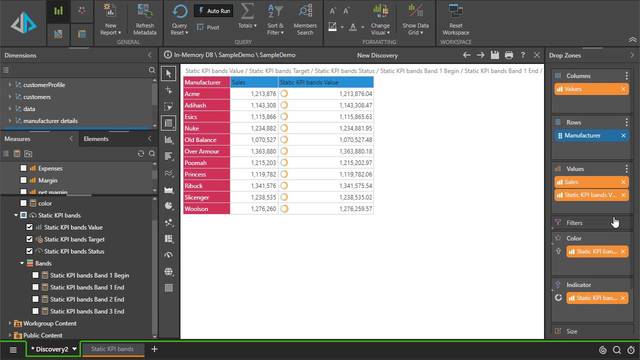The image size is (640, 360).
Task: Select the column chart visualization icon
Action: pyautogui.click(x=169, y=140)
